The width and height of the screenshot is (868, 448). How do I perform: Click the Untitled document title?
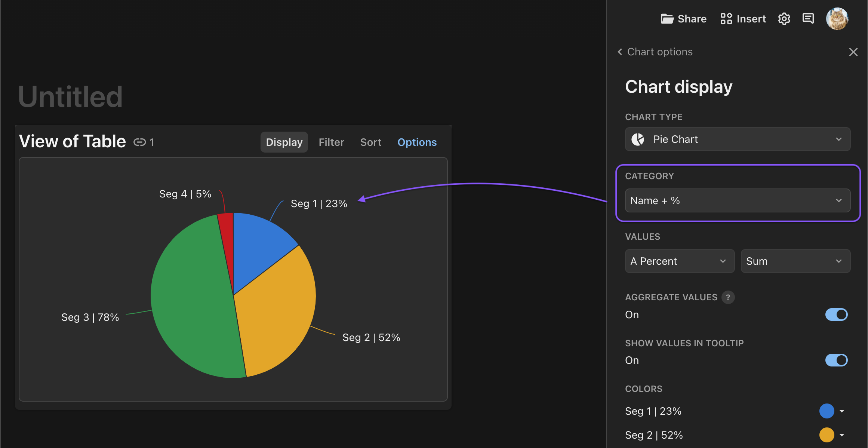tap(70, 96)
